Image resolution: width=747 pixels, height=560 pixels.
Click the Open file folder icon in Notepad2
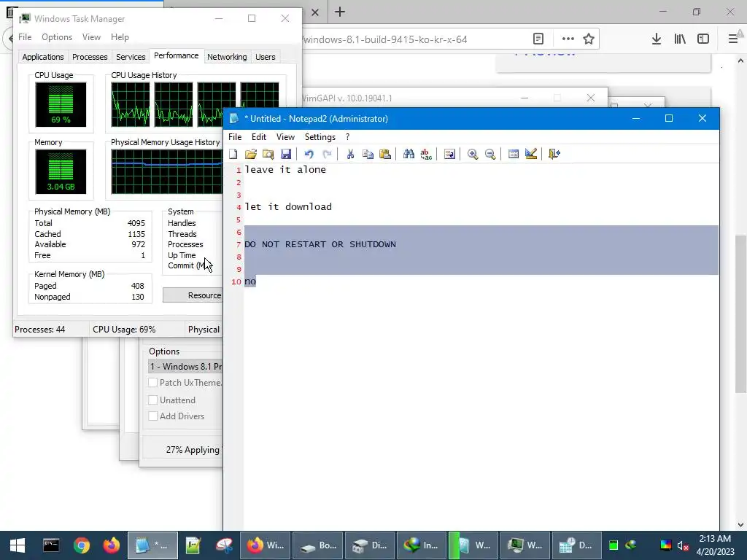pos(251,154)
